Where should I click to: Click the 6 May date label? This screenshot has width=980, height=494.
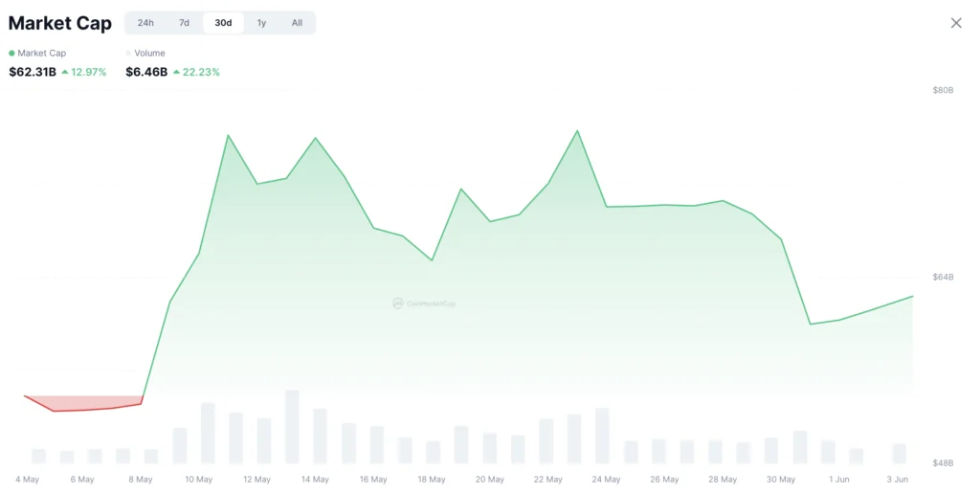click(82, 480)
